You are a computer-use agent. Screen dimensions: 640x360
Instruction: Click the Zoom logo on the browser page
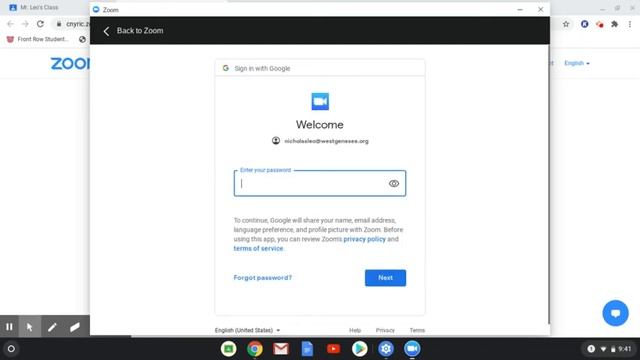pos(70,64)
